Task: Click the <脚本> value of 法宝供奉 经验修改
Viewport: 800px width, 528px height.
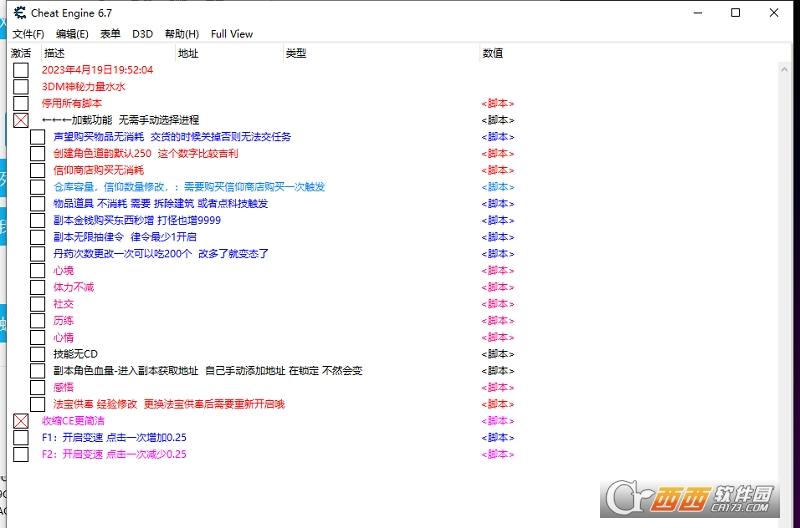Action: (x=497, y=405)
